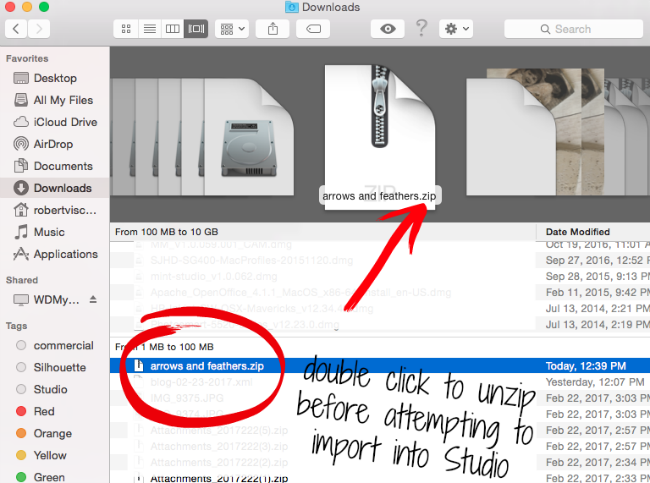The image size is (650, 483).
Task: Open the Action gear dropdown menu
Action: tap(456, 29)
